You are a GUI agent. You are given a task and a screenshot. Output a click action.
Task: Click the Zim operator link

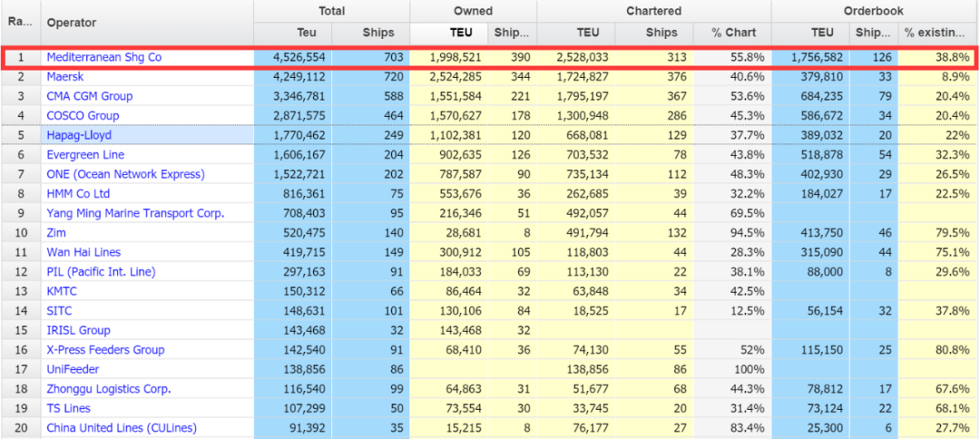click(x=57, y=233)
